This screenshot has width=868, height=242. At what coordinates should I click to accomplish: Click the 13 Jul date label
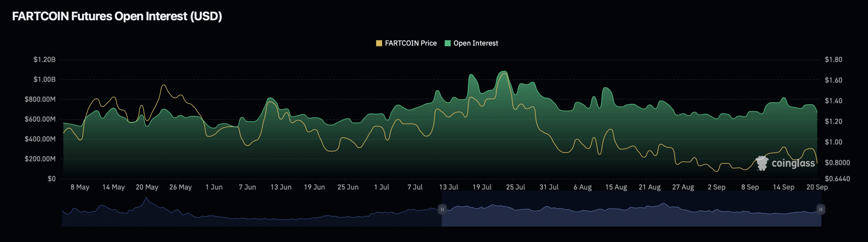(x=449, y=187)
